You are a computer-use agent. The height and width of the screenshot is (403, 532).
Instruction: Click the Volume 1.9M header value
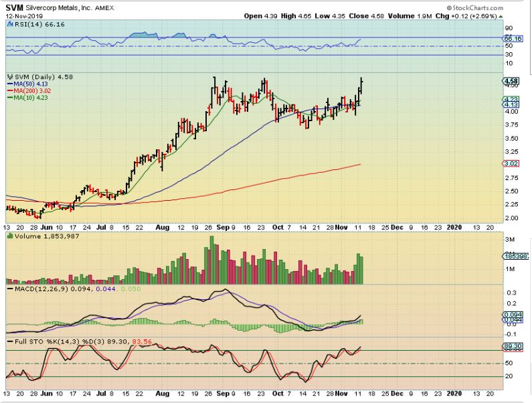[x=410, y=16]
